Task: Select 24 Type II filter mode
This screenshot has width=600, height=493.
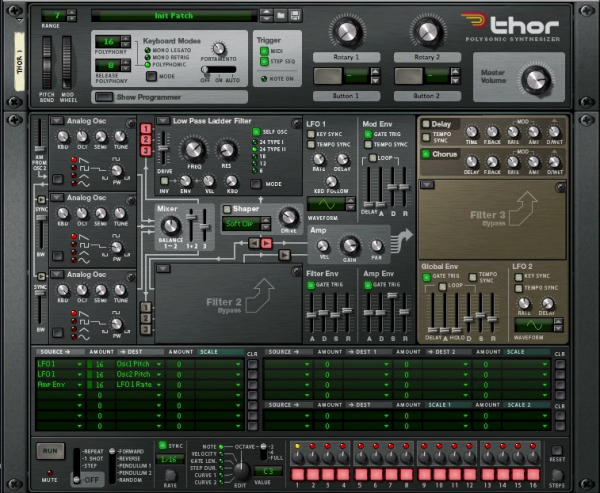Action: click(254, 149)
